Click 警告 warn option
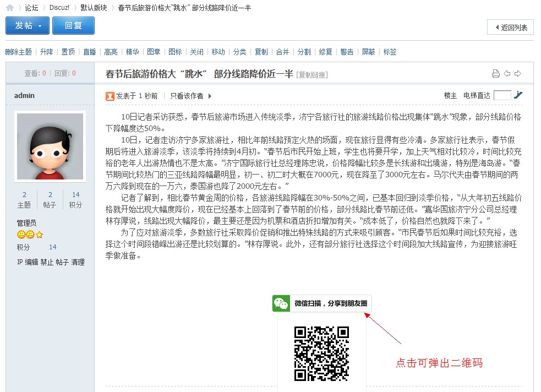Image resolution: width=541 pixels, height=392 pixels. tap(347, 52)
